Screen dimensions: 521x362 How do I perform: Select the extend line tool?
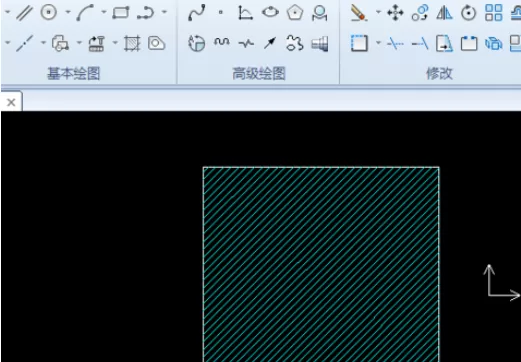(x=420, y=43)
